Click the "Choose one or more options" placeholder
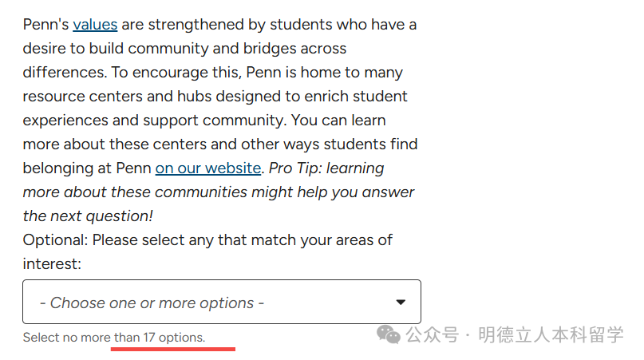This screenshot has height=360, width=644. 152,303
